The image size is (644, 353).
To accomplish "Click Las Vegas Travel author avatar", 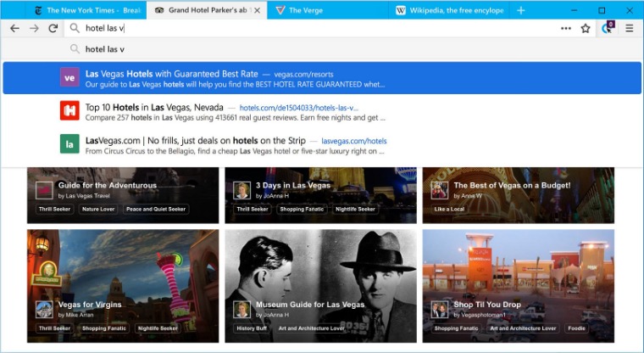I will (x=44, y=190).
